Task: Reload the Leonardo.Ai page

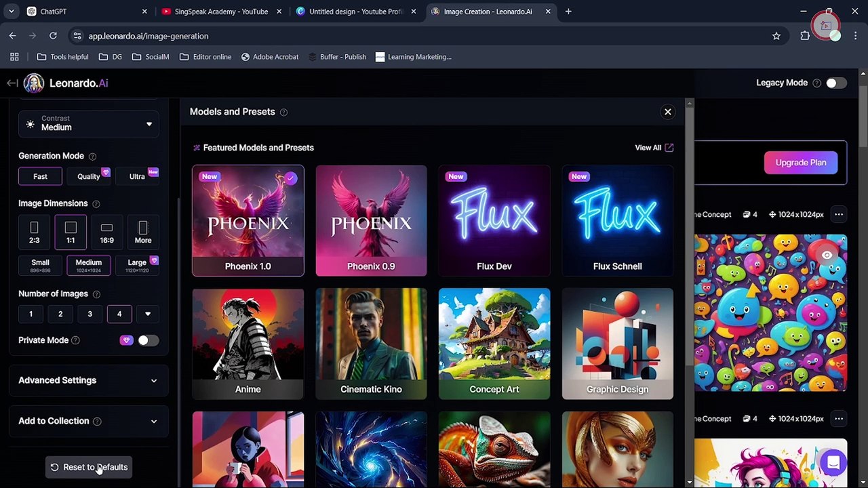Action: (x=53, y=36)
